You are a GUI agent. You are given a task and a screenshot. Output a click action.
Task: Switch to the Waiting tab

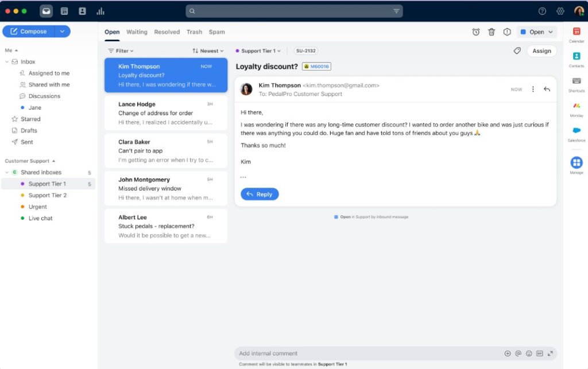(137, 32)
